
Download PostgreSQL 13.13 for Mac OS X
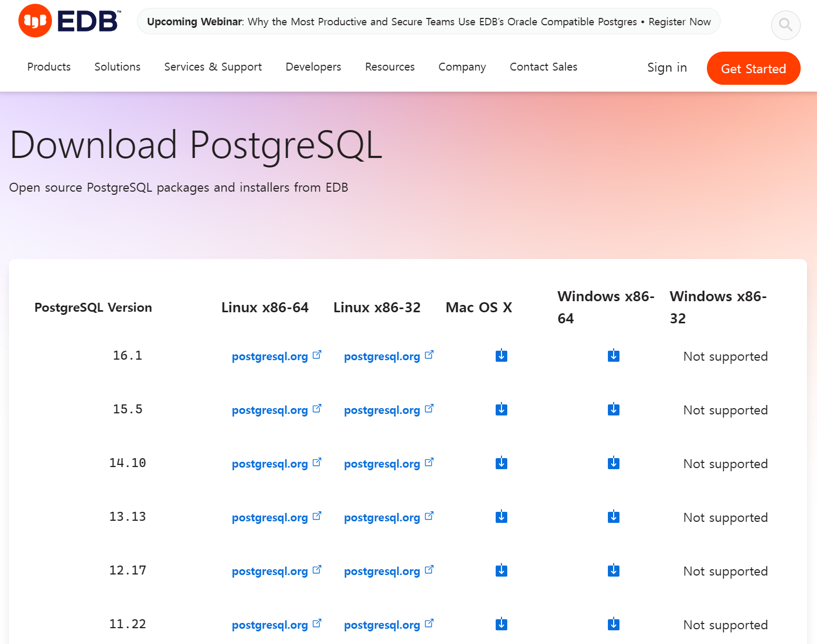pyautogui.click(x=501, y=517)
